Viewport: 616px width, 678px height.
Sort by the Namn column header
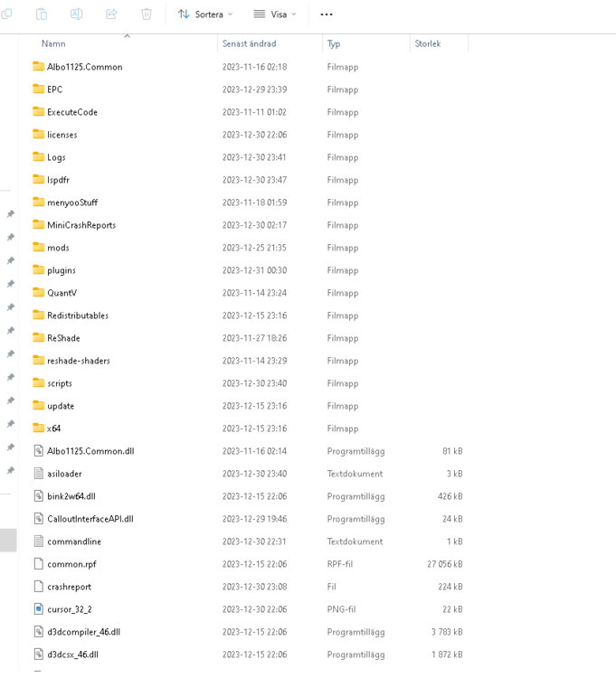pyautogui.click(x=53, y=43)
